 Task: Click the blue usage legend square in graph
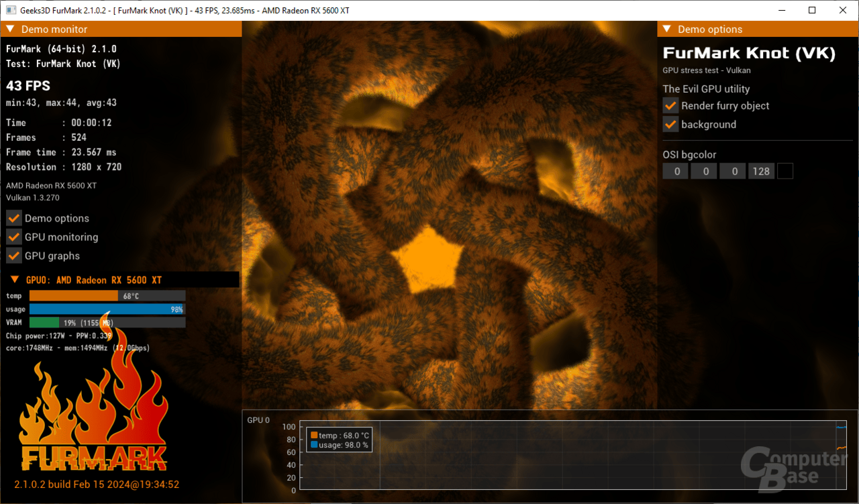coord(314,445)
